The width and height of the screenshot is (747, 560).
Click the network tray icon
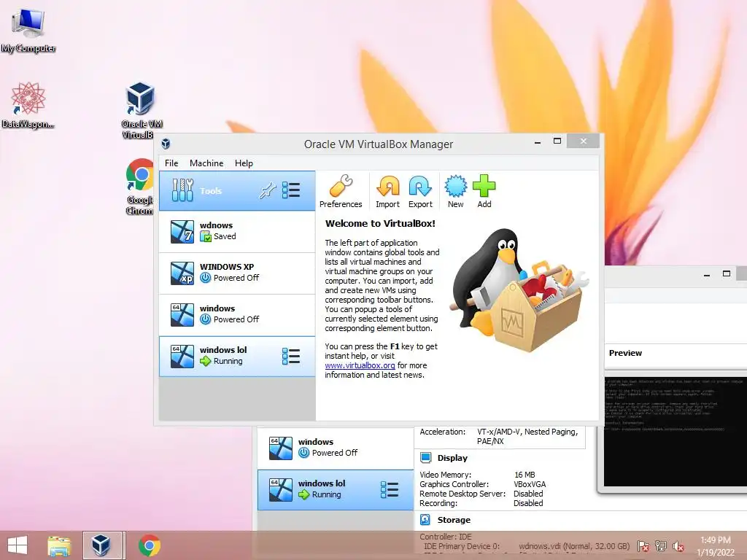pos(661,546)
